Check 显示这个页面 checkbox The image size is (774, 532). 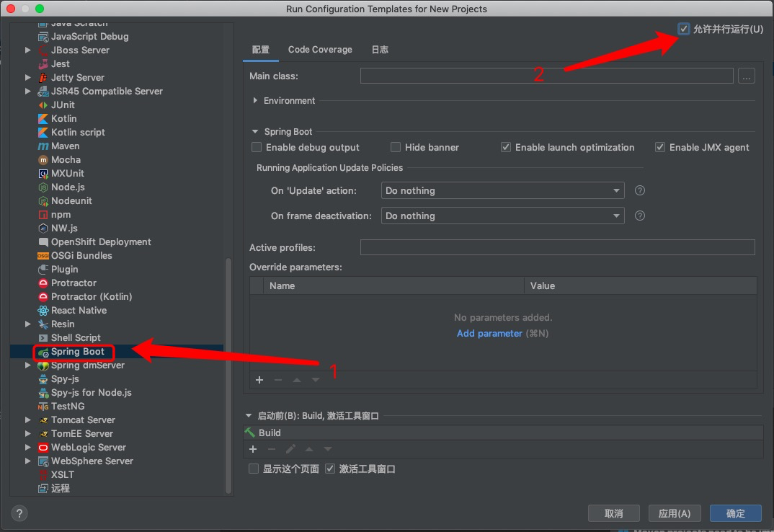click(254, 469)
